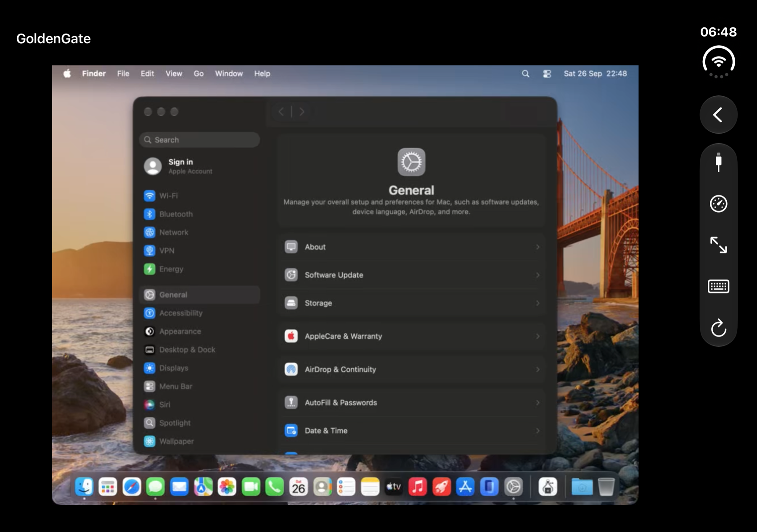
Task: Go forward with the settings forward arrow
Action: click(302, 112)
